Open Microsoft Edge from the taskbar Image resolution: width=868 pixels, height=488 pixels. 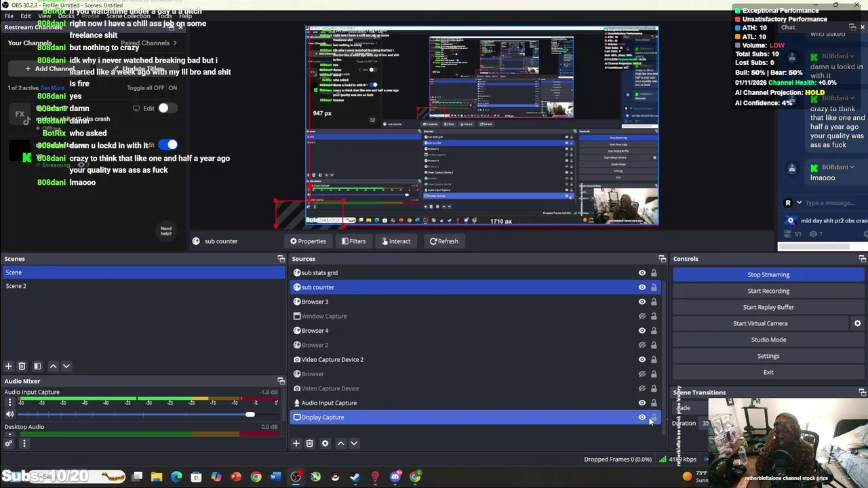(176, 477)
